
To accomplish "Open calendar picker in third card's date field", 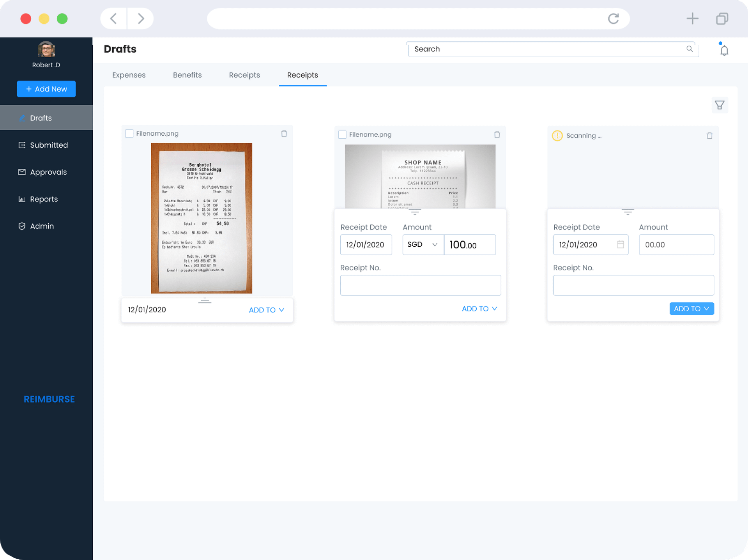I will (x=620, y=245).
